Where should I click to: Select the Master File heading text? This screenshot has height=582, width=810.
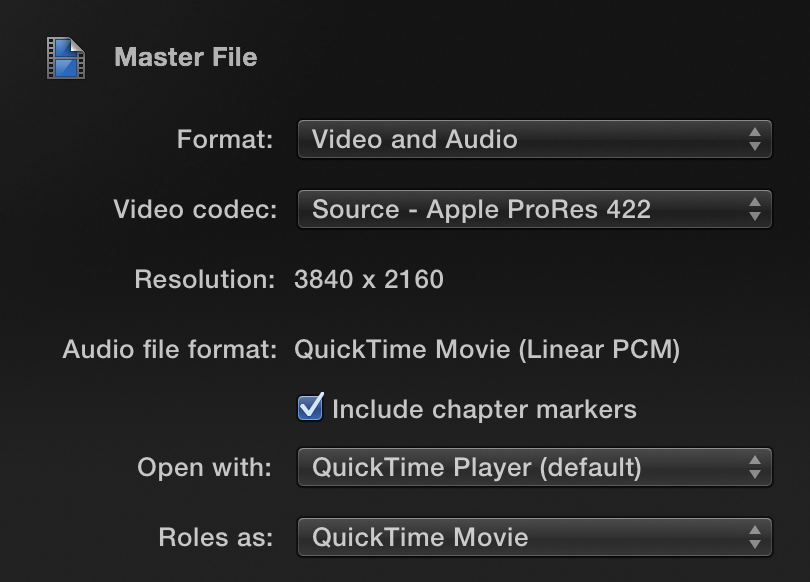coord(185,57)
